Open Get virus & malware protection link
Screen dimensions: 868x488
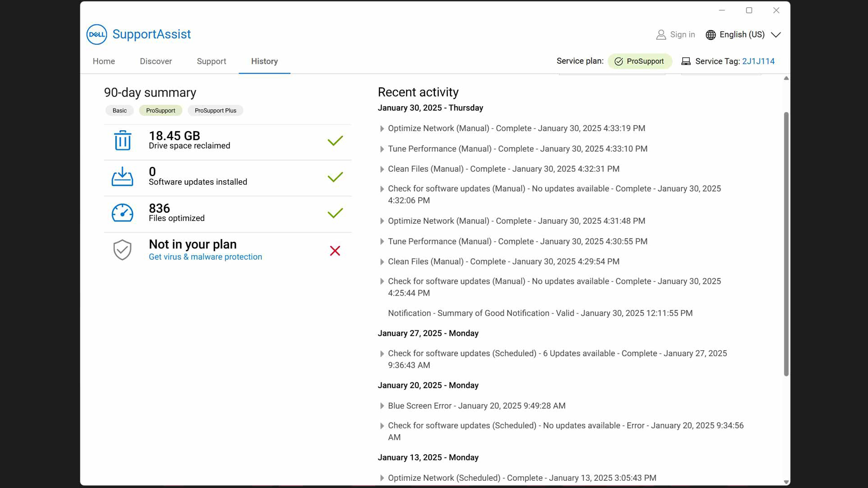coord(205,257)
